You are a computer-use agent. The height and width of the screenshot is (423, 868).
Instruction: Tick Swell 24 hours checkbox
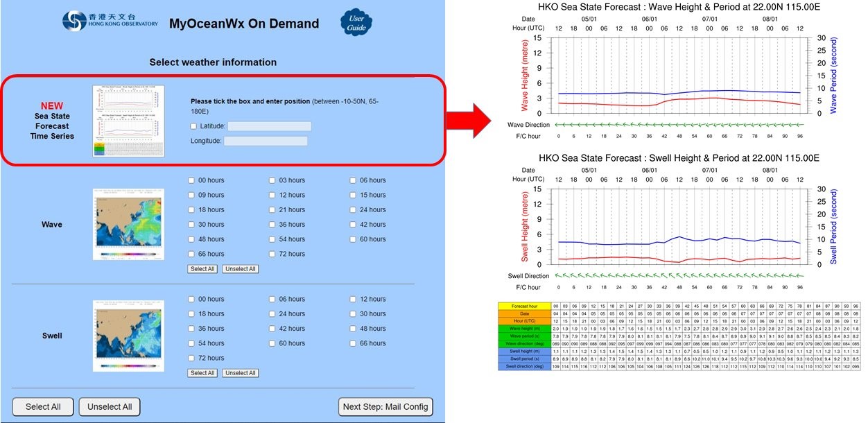(273, 313)
